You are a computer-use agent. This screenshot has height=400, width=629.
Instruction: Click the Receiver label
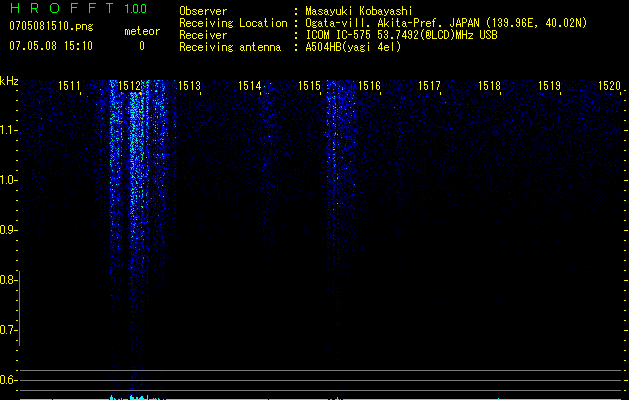click(x=203, y=35)
